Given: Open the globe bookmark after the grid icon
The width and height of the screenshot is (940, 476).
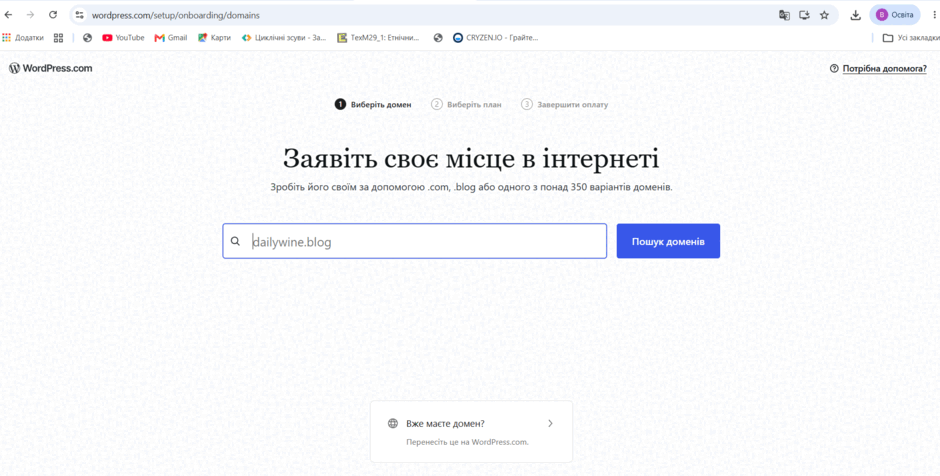Looking at the screenshot, I should coord(88,38).
